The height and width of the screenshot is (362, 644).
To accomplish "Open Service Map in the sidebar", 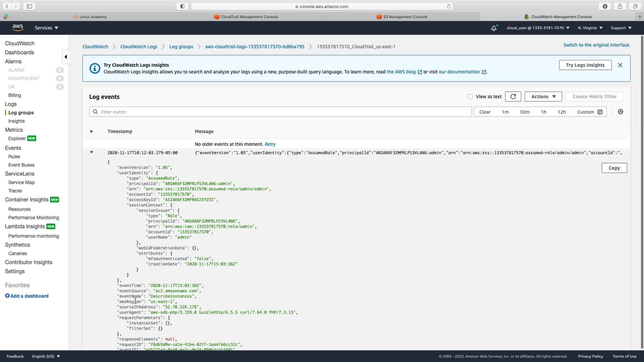I will click(21, 182).
